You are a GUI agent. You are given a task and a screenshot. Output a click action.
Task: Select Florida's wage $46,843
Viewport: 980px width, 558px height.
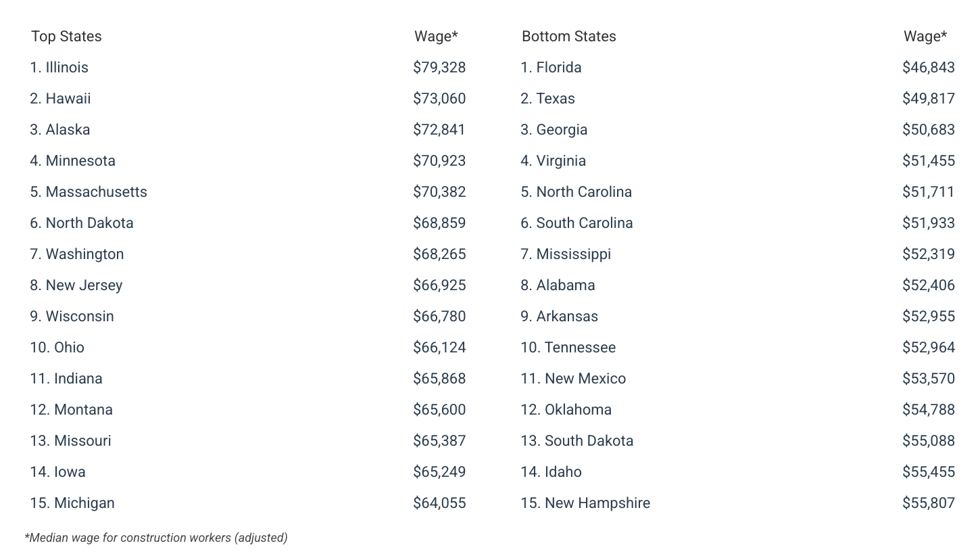pyautogui.click(x=928, y=68)
